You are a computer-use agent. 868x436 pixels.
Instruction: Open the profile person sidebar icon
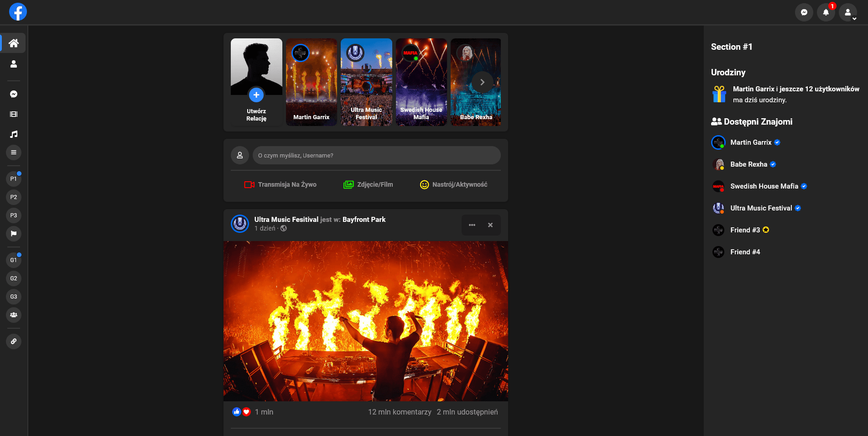tap(14, 64)
